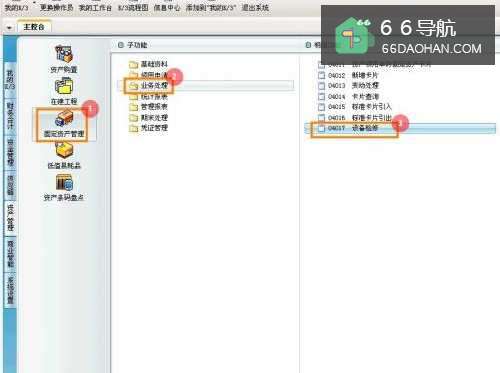The image size is (500, 373).
Task: Open the 在建工程 module icon
Action: click(x=64, y=91)
